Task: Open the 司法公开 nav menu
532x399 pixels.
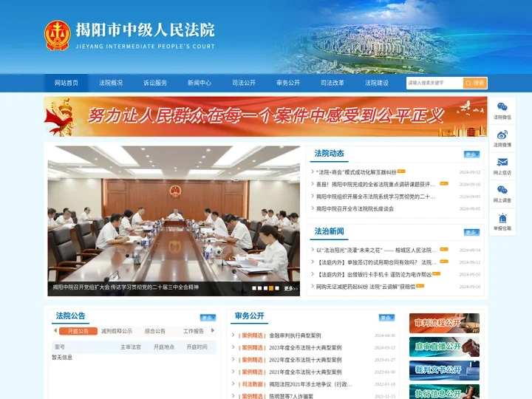Action: 244,83
